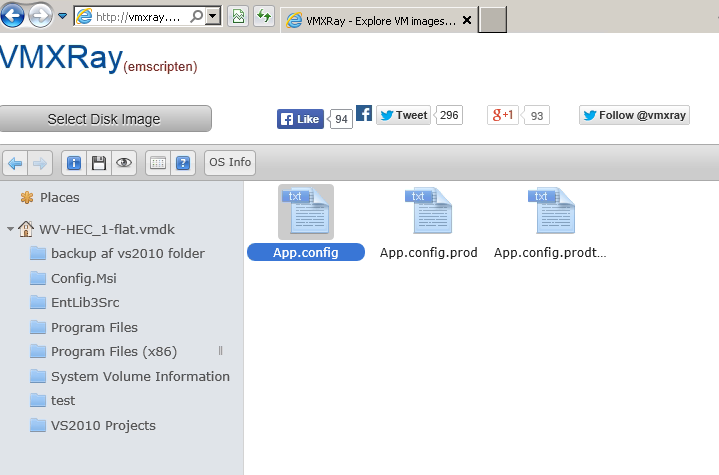Click the Follow @vmxray Twitter button

(634, 116)
